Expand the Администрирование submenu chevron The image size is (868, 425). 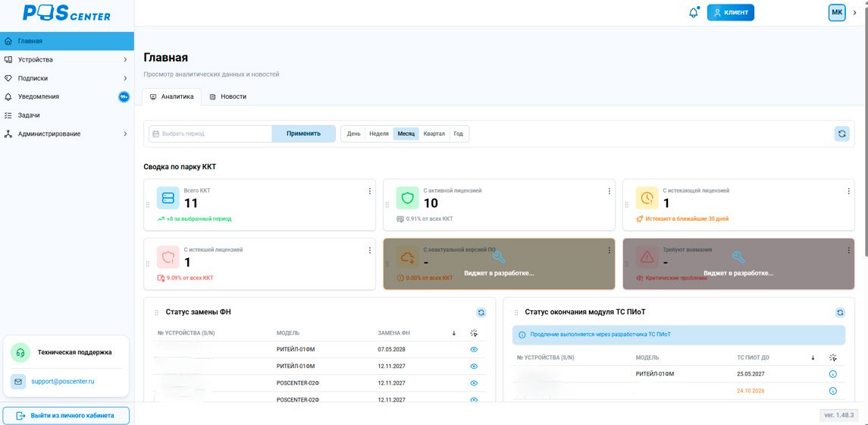[x=125, y=134]
